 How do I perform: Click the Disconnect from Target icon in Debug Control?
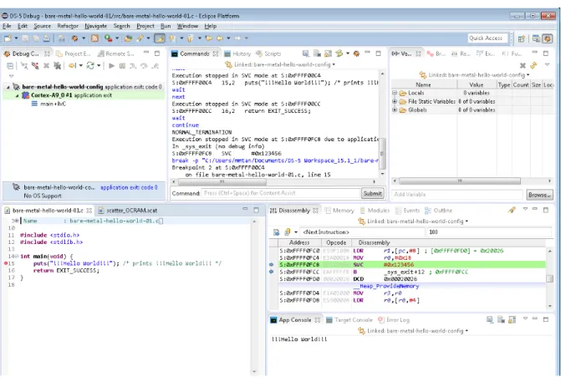click(x=35, y=66)
